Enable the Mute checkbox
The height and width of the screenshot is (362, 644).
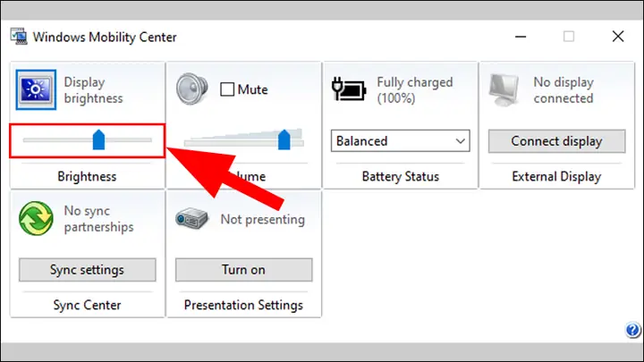227,89
